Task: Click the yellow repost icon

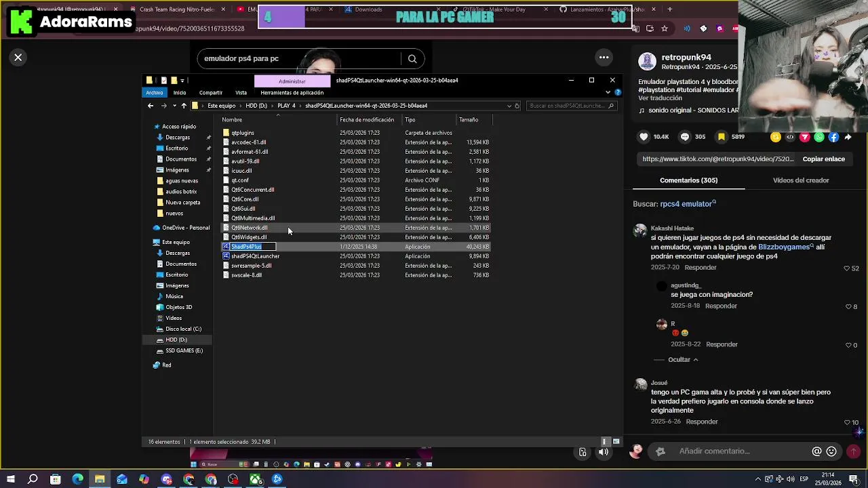Action: (x=776, y=137)
